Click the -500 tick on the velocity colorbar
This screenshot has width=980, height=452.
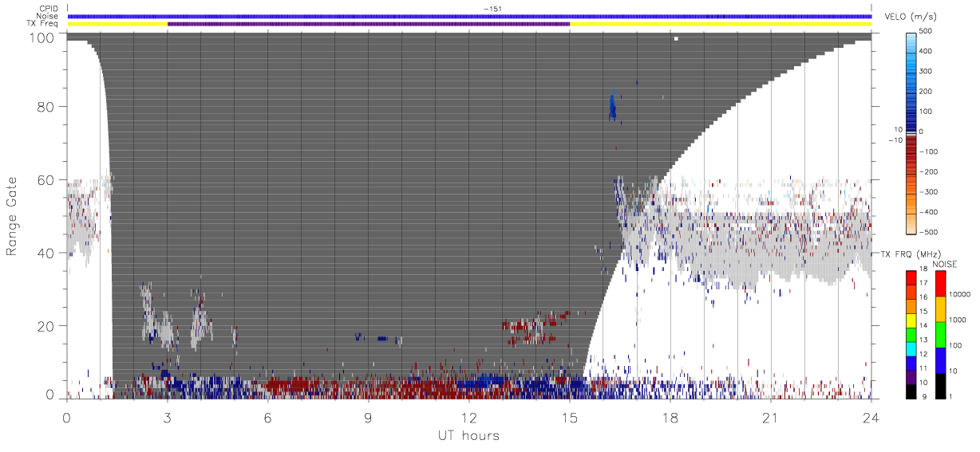click(x=927, y=232)
